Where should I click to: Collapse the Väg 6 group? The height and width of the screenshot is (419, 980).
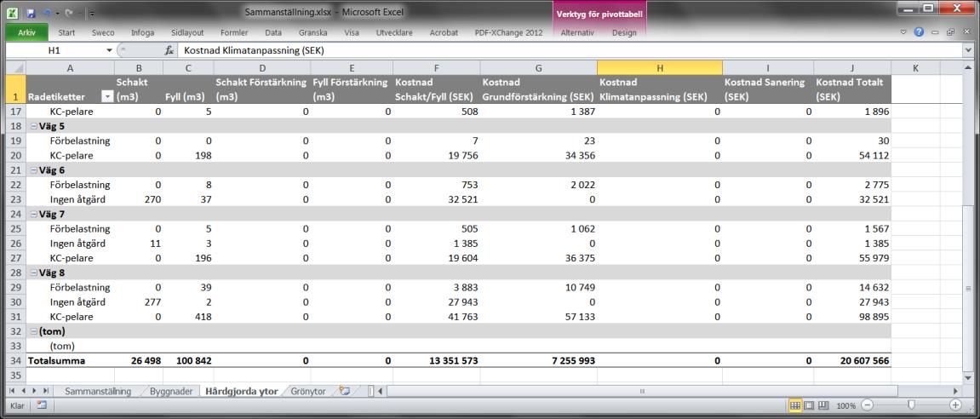tap(34, 170)
